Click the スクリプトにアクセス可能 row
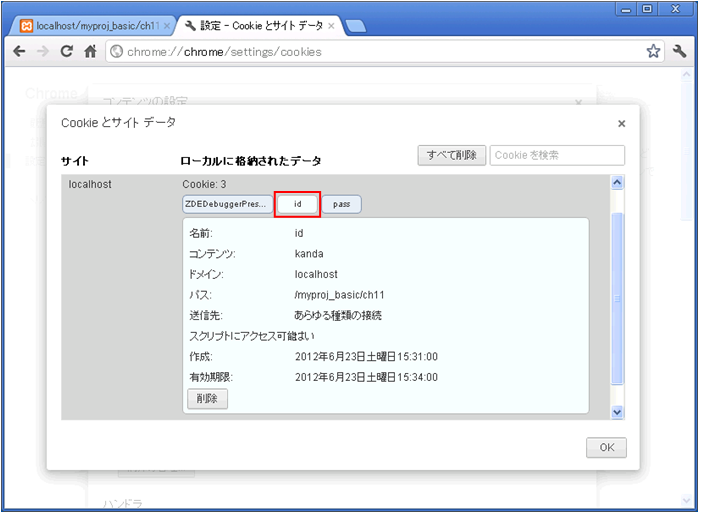Viewport: 701px width, 516px height. click(252, 336)
